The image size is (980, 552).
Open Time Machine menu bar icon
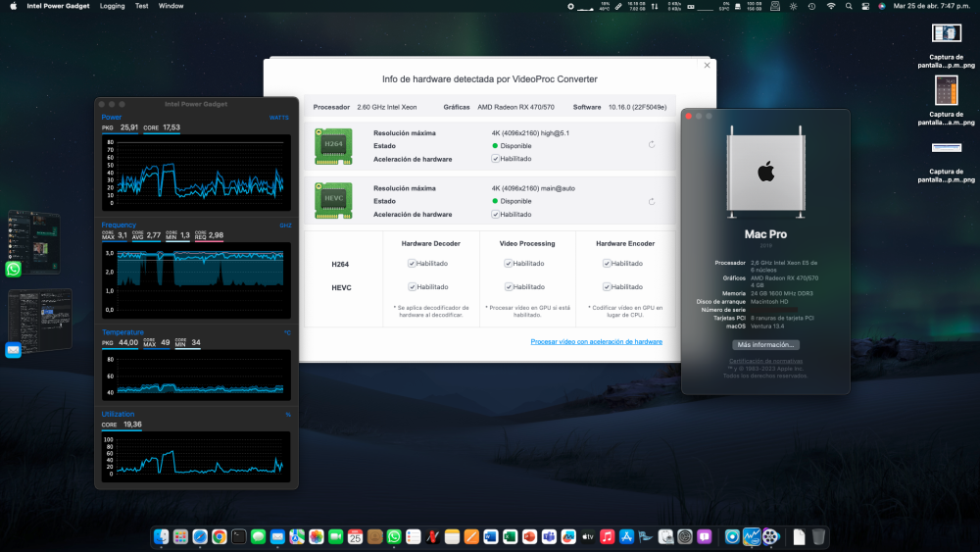point(811,6)
